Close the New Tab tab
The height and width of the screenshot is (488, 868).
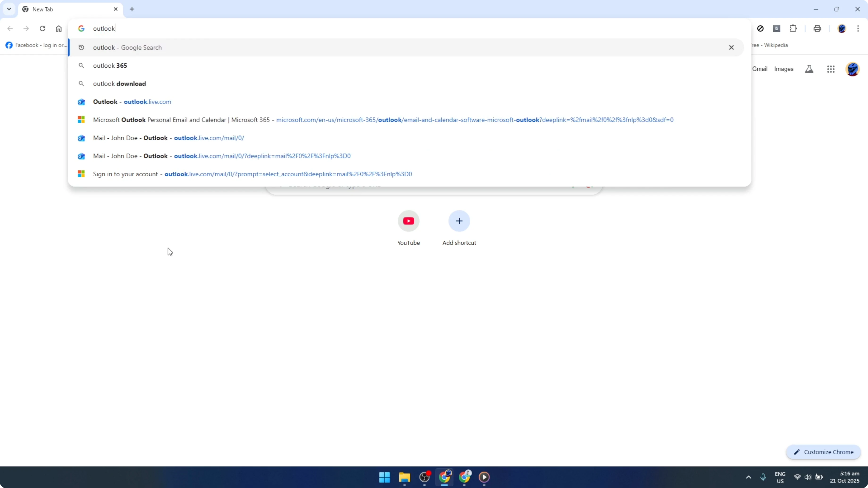[x=116, y=9]
